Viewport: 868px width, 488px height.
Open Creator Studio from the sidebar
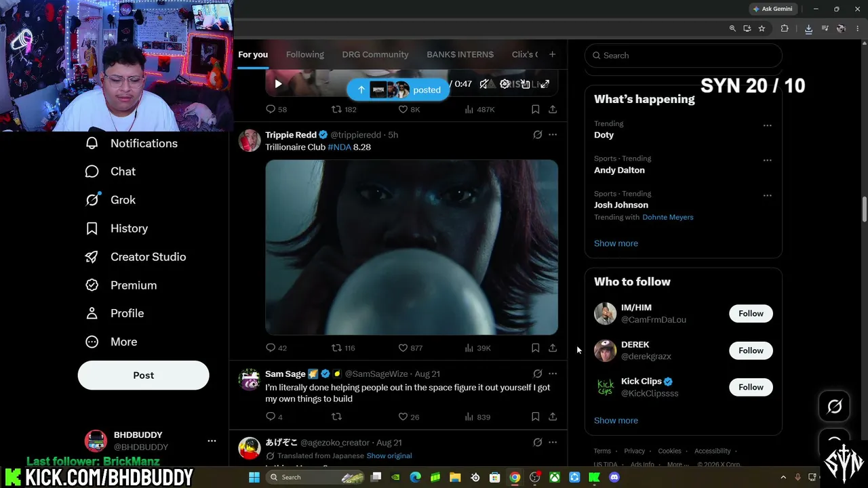[x=135, y=257]
